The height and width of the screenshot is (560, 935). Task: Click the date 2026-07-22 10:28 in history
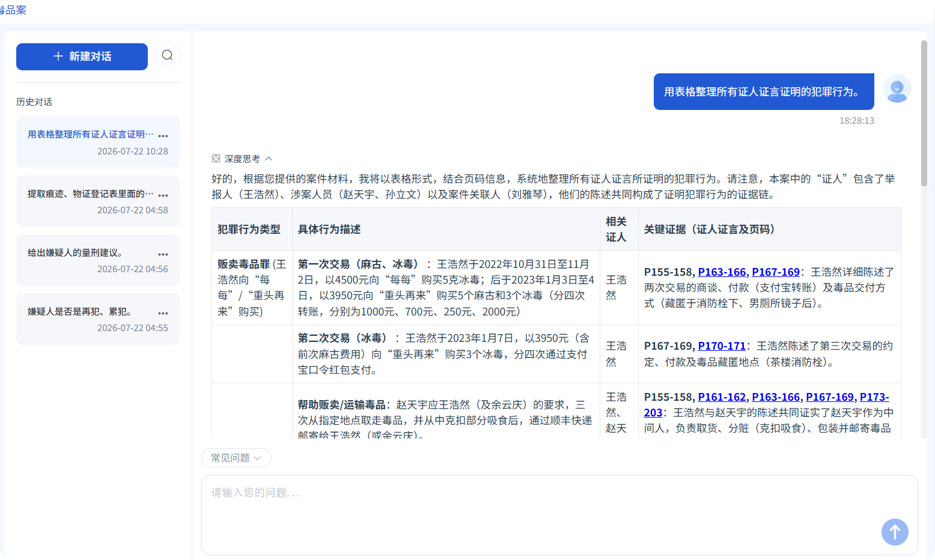[133, 151]
